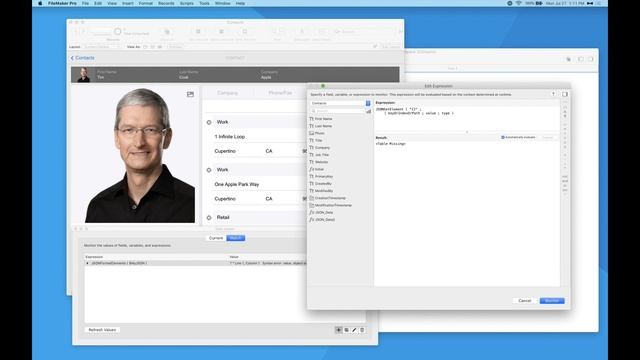Screen dimensions: 640x360
Task: Cancel the Edit Expression dialog
Action: coord(524,301)
